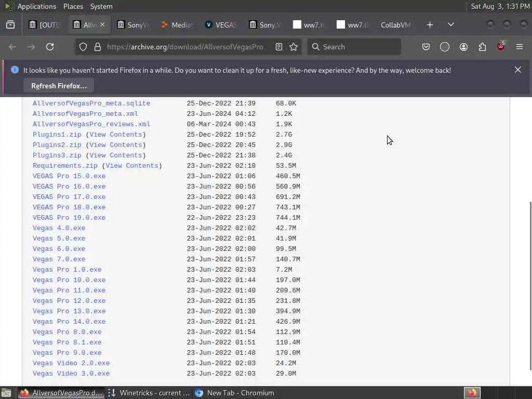Click the show desktop icon in the bottom panel
Screen dimensions: 532x399
pos(6,393)
